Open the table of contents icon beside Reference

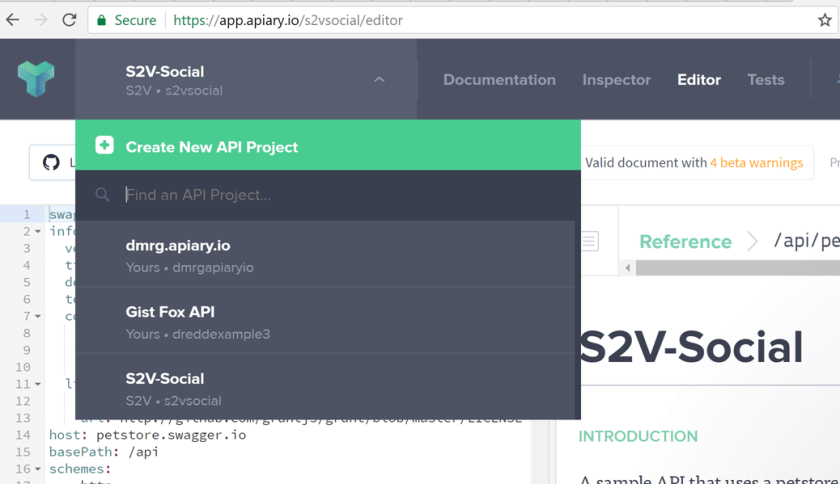(590, 241)
